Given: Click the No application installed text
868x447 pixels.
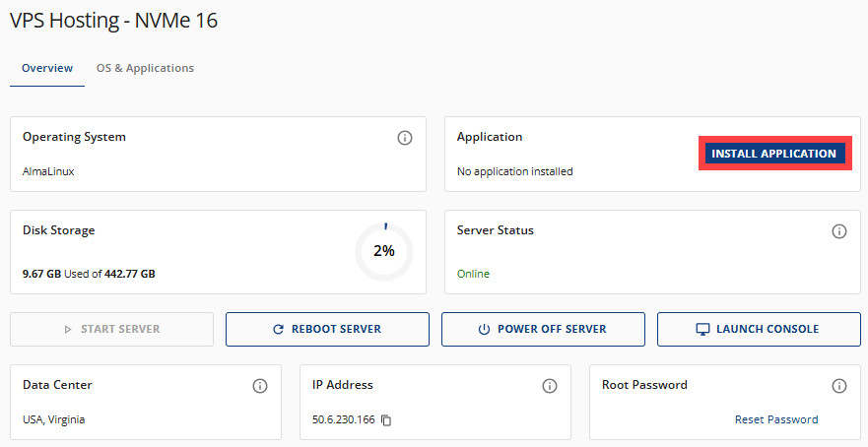Looking at the screenshot, I should [515, 171].
